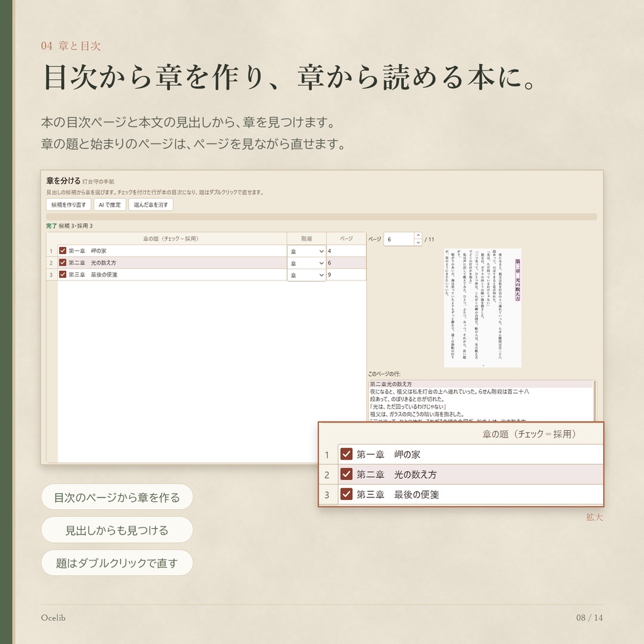The width and height of the screenshot is (644, 644).
Task: Toggle the 第一章 checkbox in the enlarged inset
Action: click(347, 454)
